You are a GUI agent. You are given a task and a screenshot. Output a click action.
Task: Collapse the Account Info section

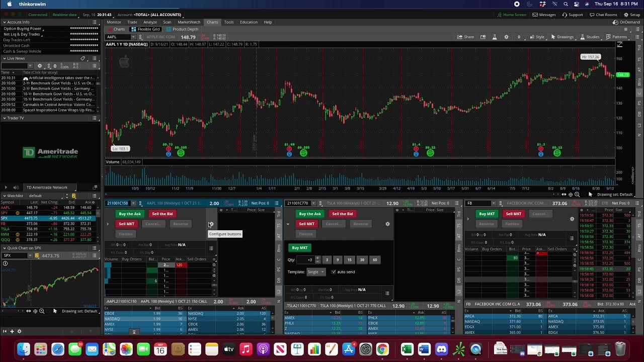(4, 22)
